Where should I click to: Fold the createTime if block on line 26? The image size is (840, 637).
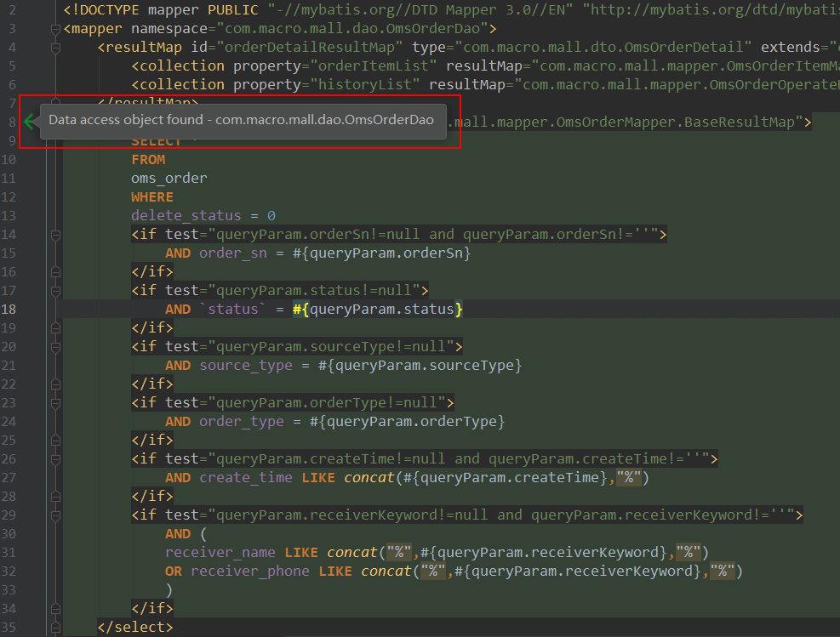[x=55, y=459]
